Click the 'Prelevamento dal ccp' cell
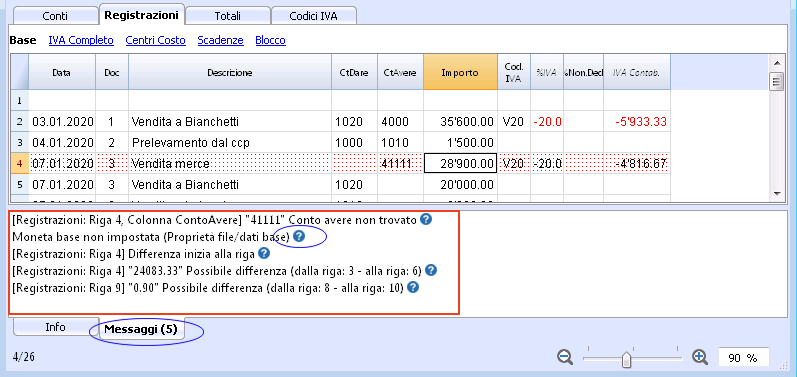Image resolution: width=797 pixels, height=377 pixels. [x=230, y=143]
